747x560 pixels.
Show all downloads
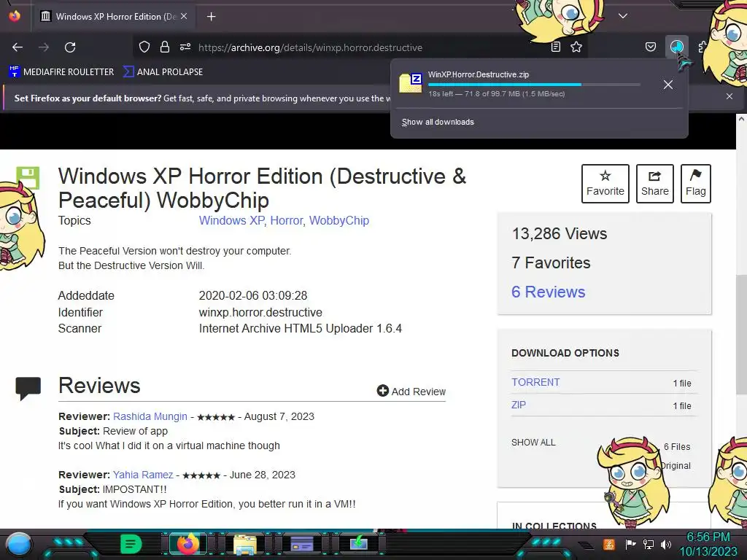coord(438,122)
